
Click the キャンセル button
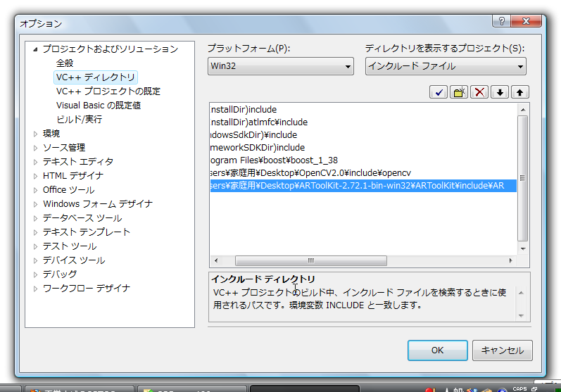click(x=502, y=350)
